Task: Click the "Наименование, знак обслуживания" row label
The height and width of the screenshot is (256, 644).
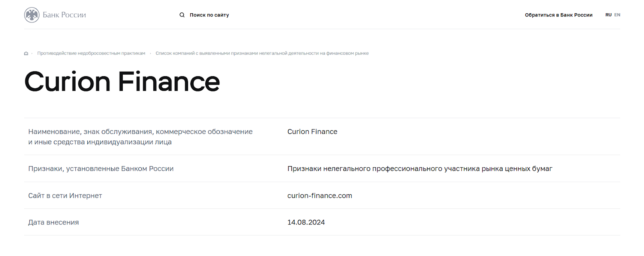Action: pyautogui.click(x=140, y=137)
